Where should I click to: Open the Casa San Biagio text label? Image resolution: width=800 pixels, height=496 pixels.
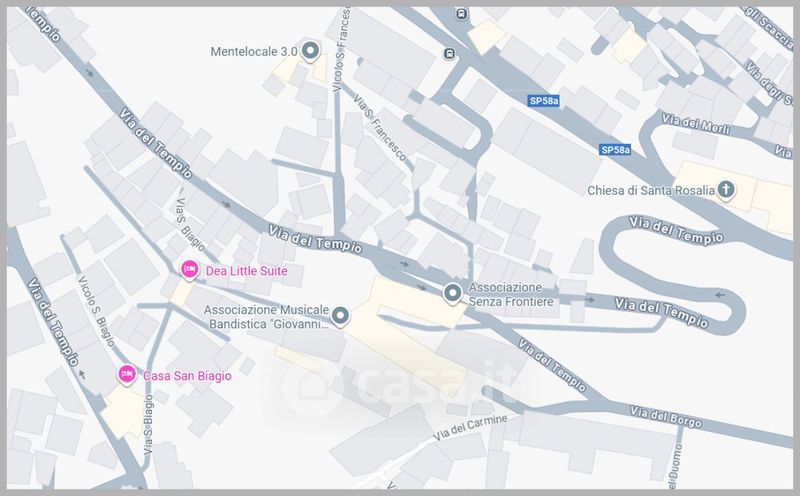pyautogui.click(x=187, y=376)
